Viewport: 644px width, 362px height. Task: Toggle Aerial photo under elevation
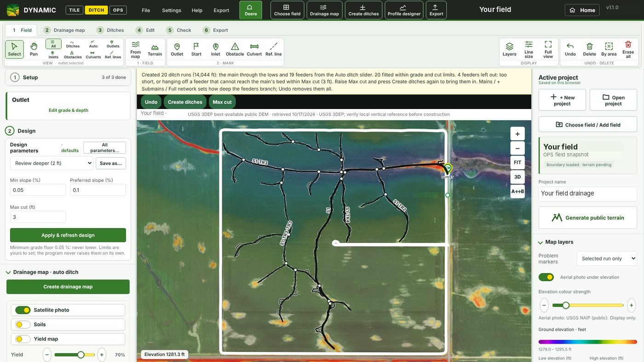(x=546, y=277)
